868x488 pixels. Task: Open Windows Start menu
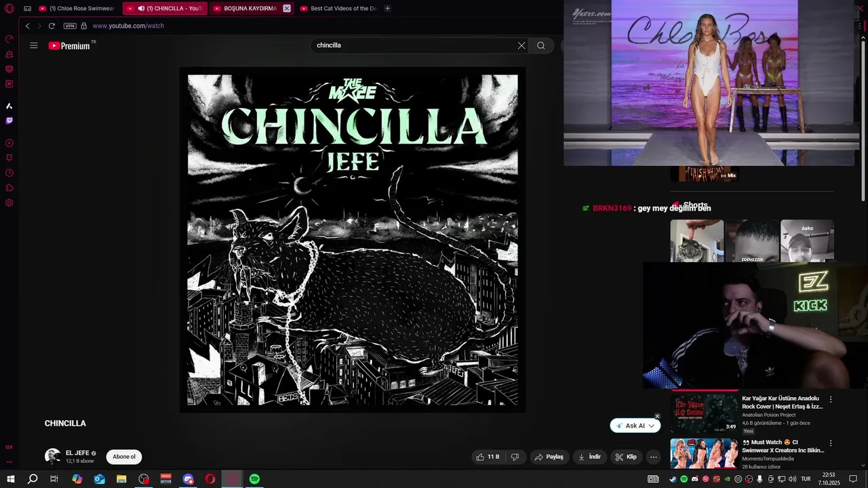[x=10, y=479]
